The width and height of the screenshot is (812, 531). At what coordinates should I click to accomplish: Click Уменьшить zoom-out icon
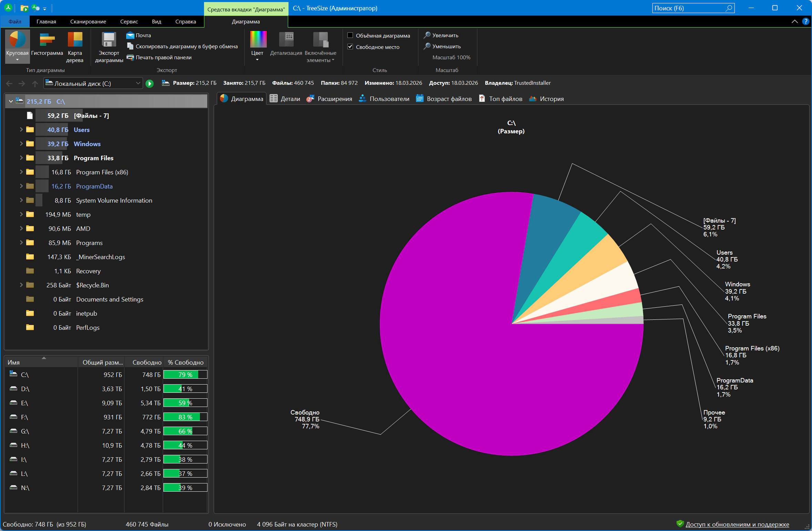tap(427, 46)
